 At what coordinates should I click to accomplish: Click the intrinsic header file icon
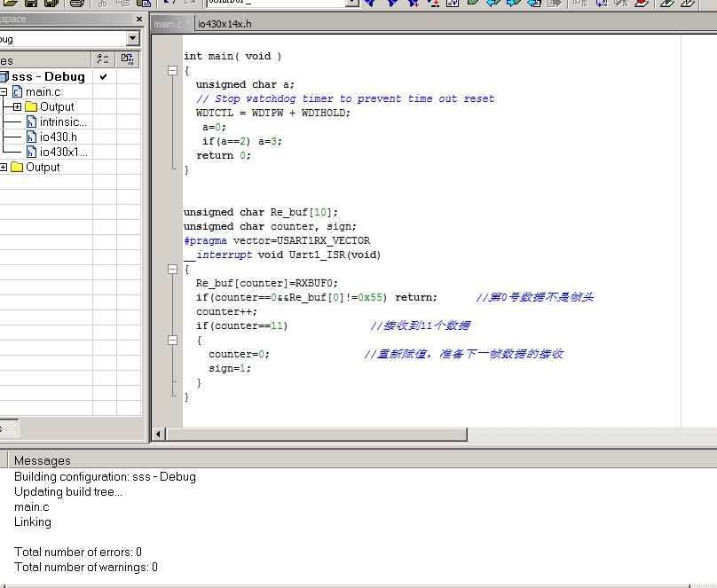point(32,122)
